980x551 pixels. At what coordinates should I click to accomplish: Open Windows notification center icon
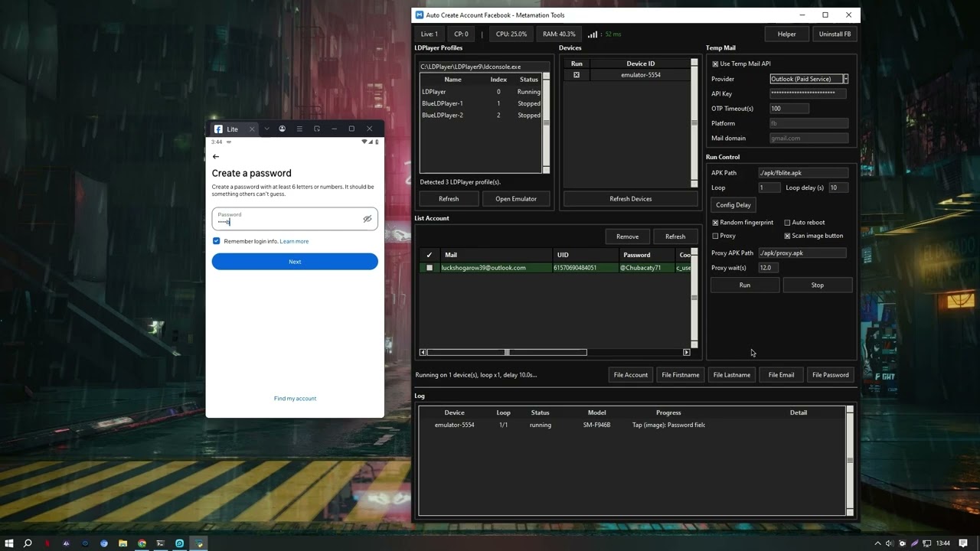pos(964,543)
